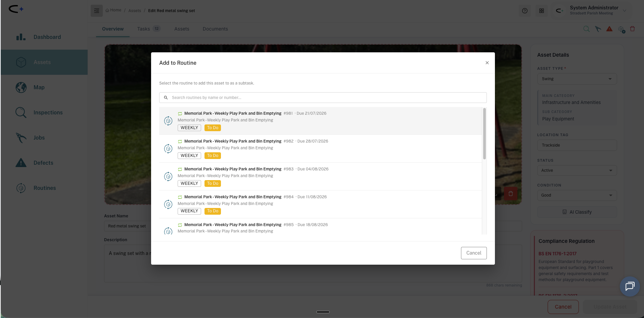Screen dimensions: 644x318
Task: Select routine #983 due 04/08/2026
Action: 320,176
